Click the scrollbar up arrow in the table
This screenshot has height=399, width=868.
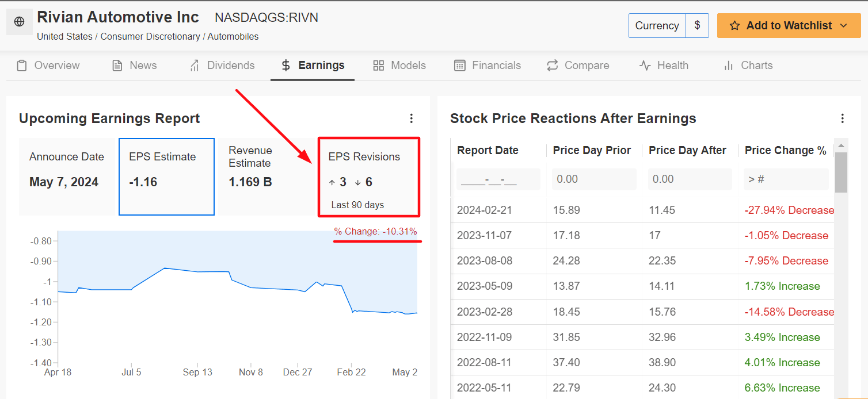841,145
